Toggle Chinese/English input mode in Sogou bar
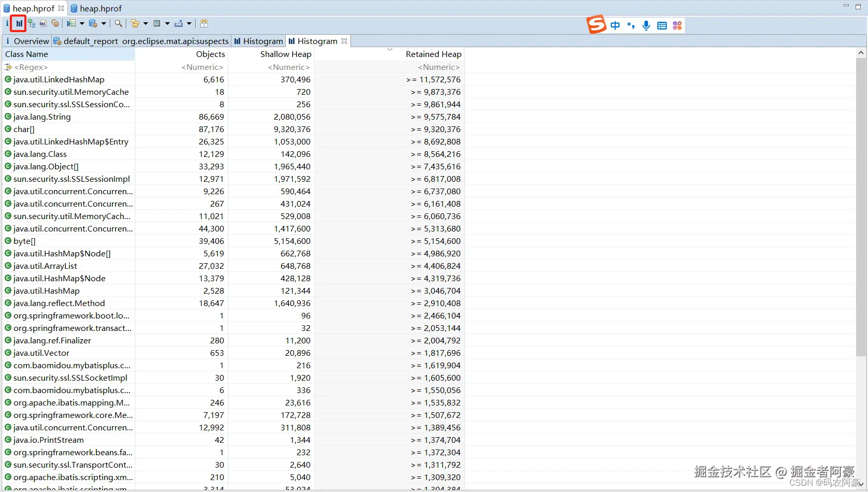 click(615, 25)
